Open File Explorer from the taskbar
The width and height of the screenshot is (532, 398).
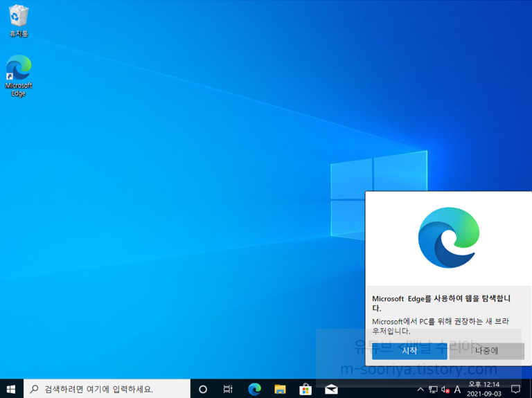pos(280,389)
